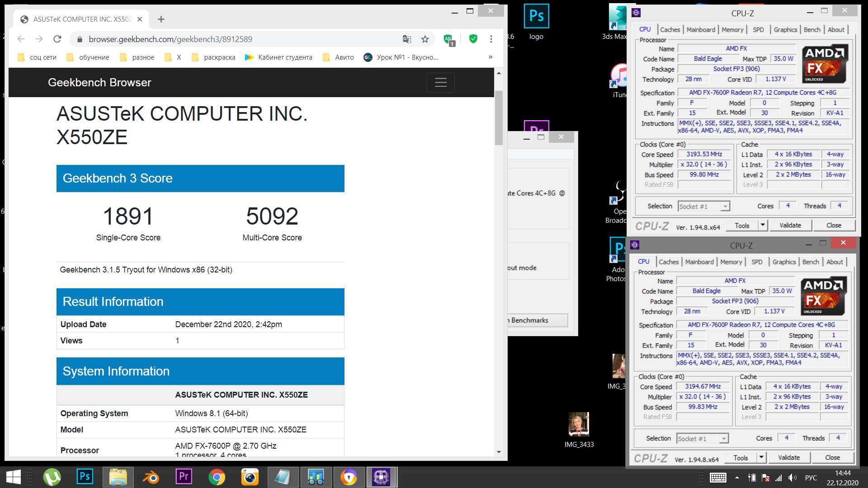Open uTorrent from taskbar

click(52, 477)
